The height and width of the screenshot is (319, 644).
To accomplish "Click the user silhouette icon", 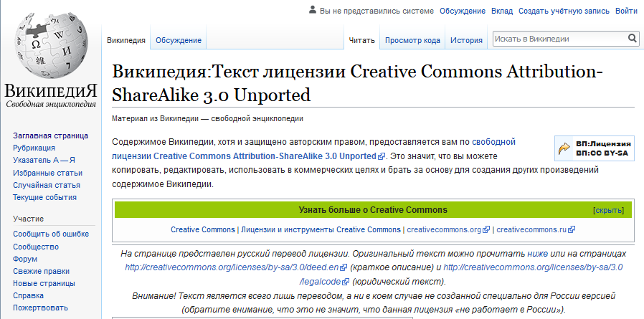I will click(x=313, y=10).
